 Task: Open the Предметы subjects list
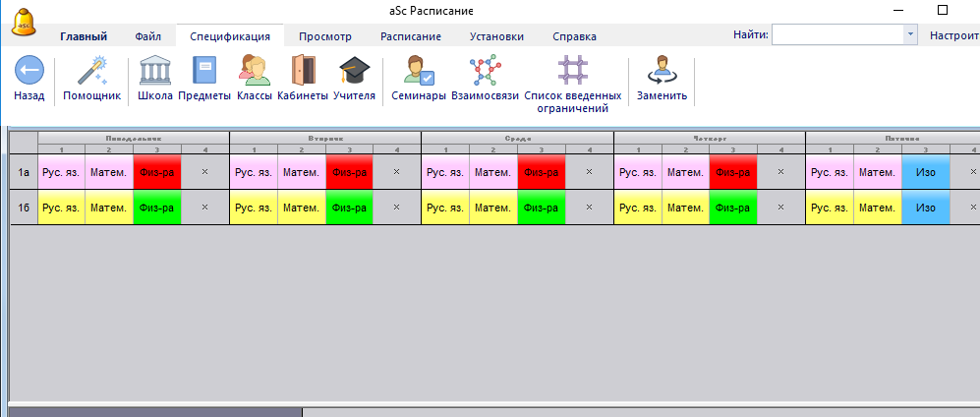[x=204, y=72]
